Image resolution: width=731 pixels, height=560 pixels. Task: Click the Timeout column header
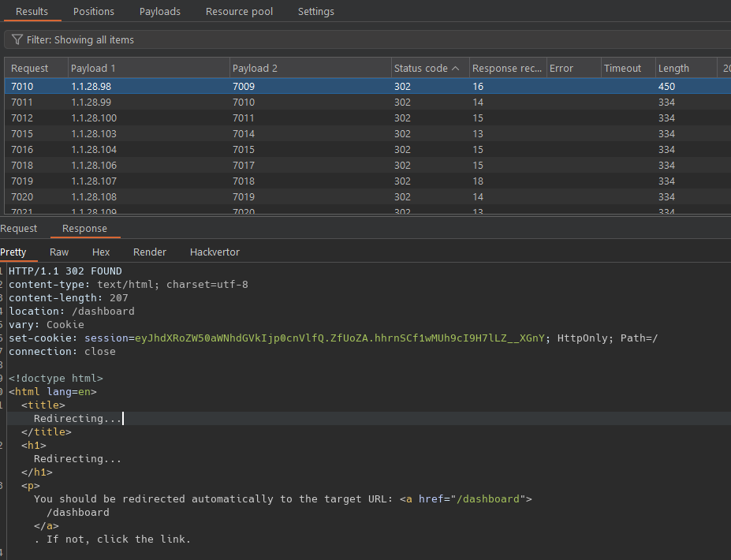coord(622,69)
